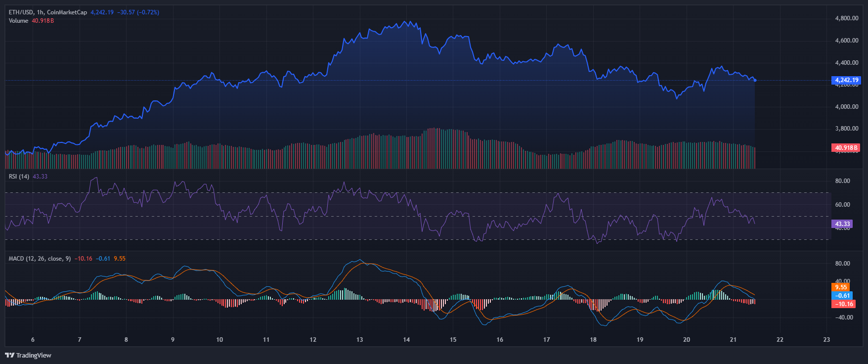Viewport: 868px width, 364px height.
Task: Click the Volume indicator label
Action: coord(18,21)
